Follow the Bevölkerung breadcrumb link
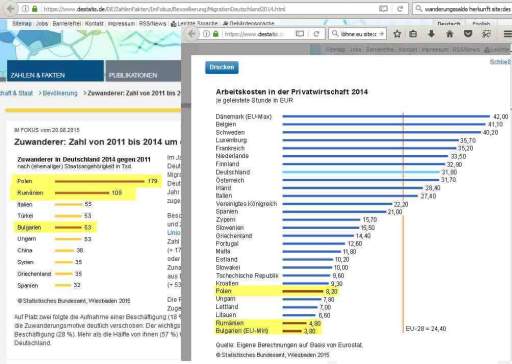512x364 pixels. [60, 93]
